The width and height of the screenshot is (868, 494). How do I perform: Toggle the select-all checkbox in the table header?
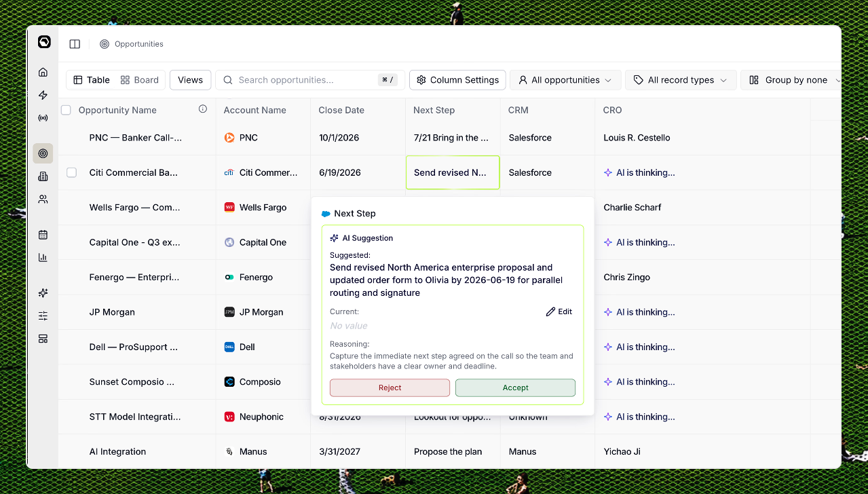pos(66,110)
